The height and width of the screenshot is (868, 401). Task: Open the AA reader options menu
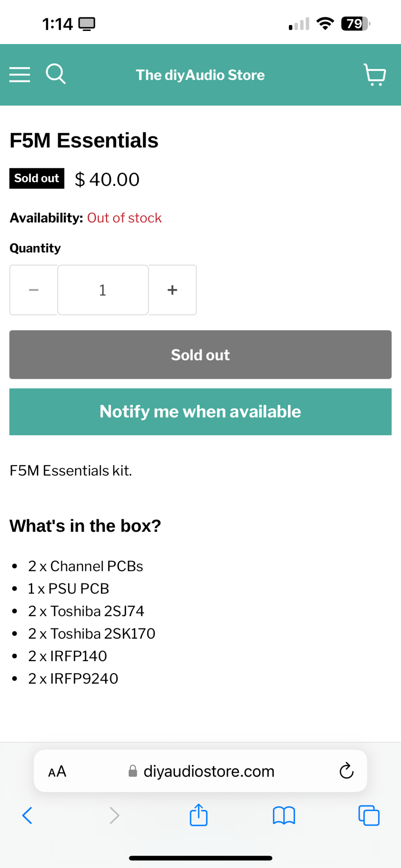point(57,771)
